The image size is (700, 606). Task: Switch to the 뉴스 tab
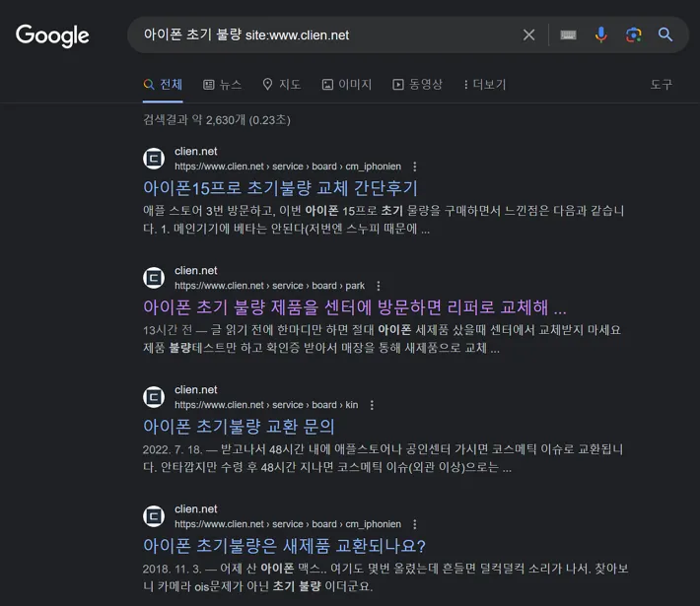coord(222,85)
